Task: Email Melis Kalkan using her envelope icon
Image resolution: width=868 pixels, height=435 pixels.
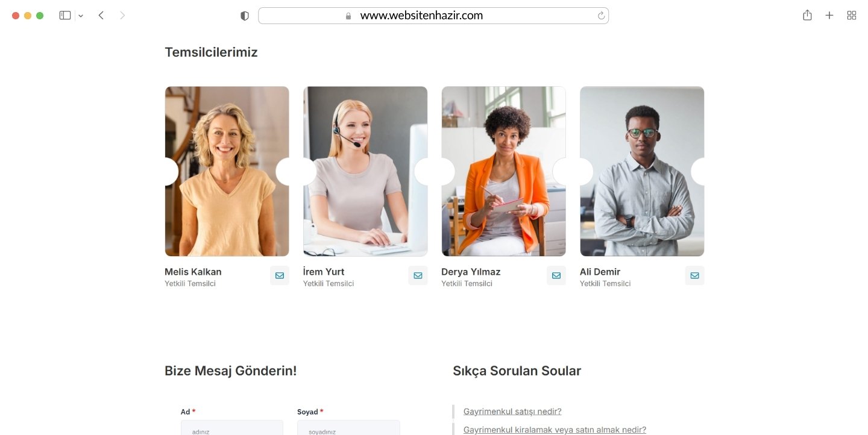Action: [280, 275]
